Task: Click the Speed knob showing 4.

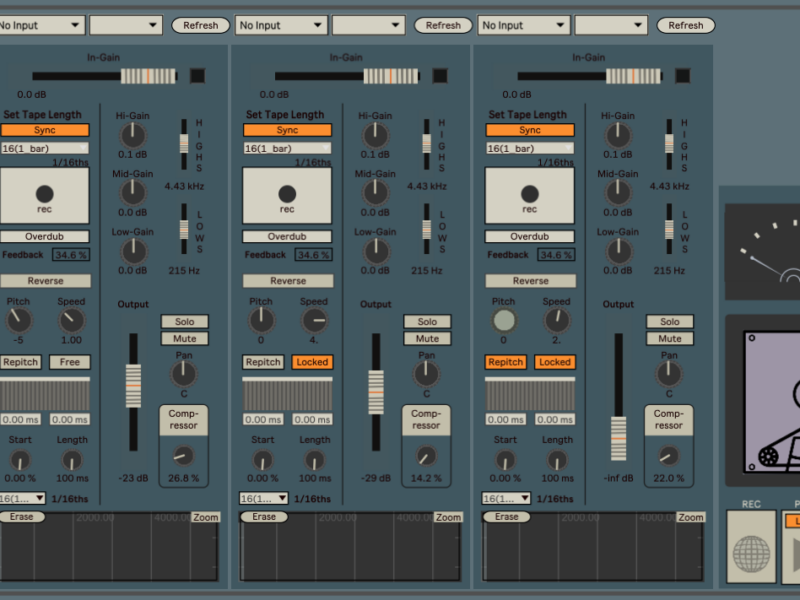Action: click(314, 320)
